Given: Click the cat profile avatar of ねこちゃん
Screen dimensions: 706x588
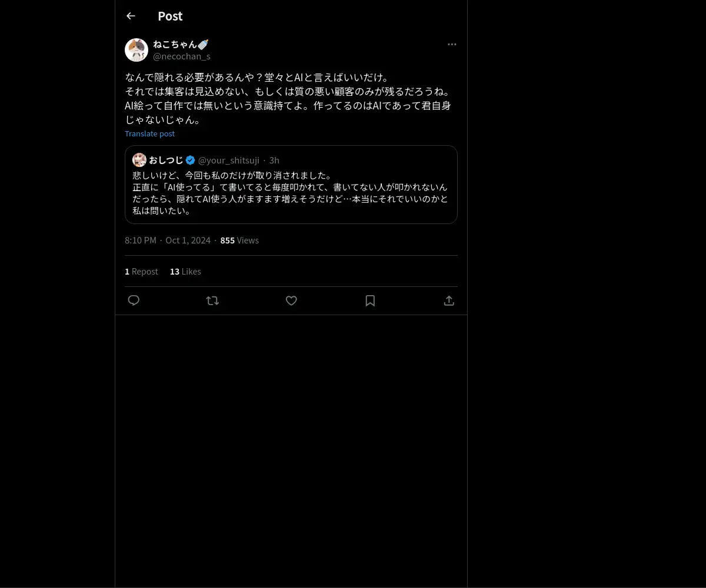Looking at the screenshot, I should (x=136, y=50).
